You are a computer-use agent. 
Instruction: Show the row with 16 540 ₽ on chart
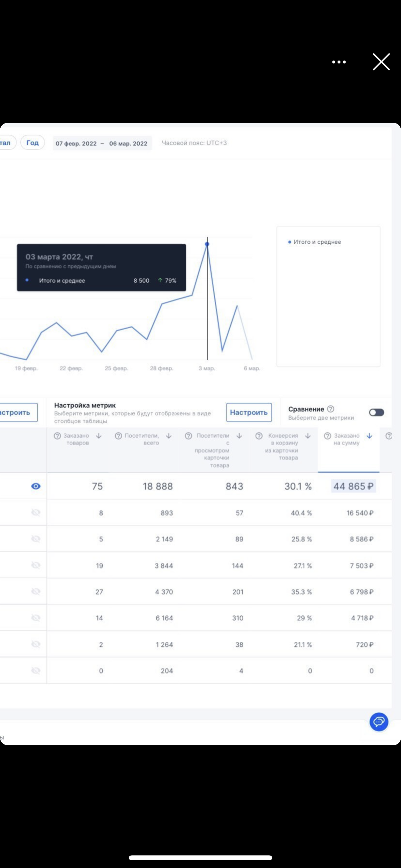[36, 512]
